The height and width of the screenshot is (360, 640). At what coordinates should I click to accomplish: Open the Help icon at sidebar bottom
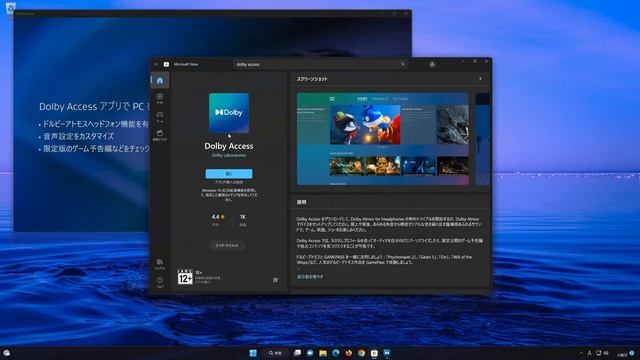click(160, 282)
